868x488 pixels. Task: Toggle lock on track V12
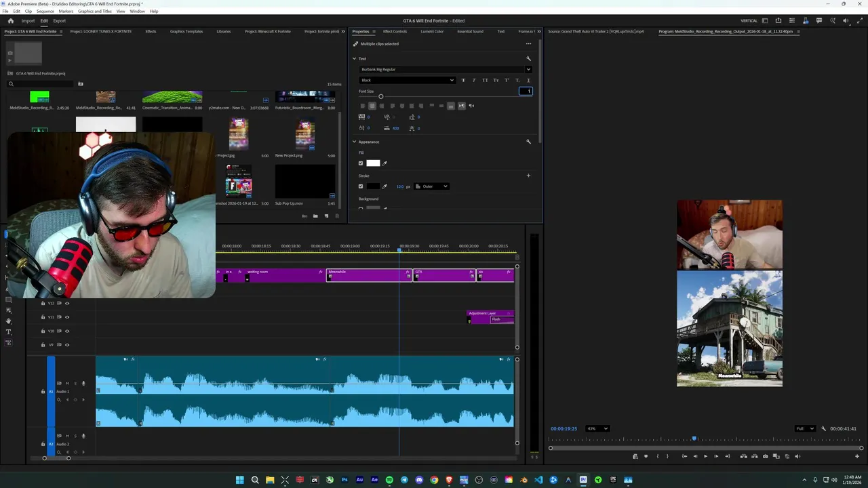(43, 303)
